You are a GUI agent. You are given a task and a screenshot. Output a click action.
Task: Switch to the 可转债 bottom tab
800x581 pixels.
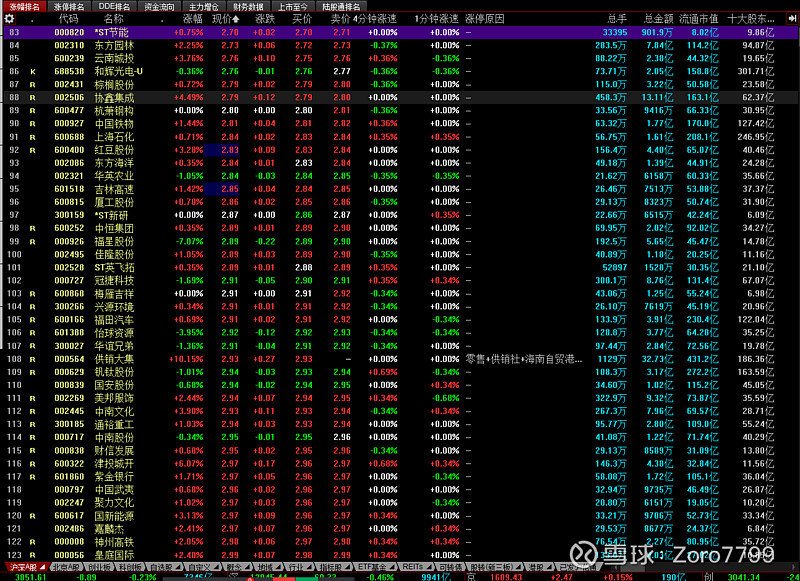451,567
